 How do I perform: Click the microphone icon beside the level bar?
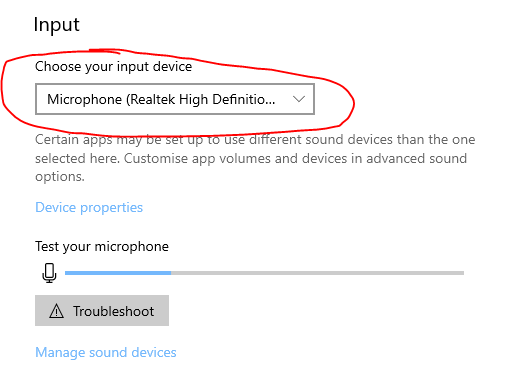point(49,273)
